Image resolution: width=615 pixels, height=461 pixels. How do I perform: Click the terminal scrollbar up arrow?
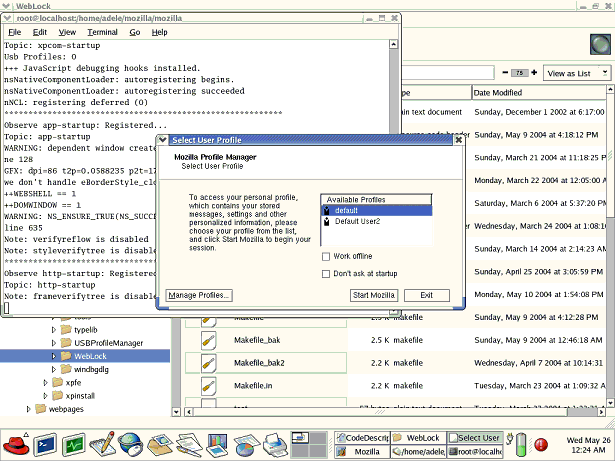coord(394,44)
